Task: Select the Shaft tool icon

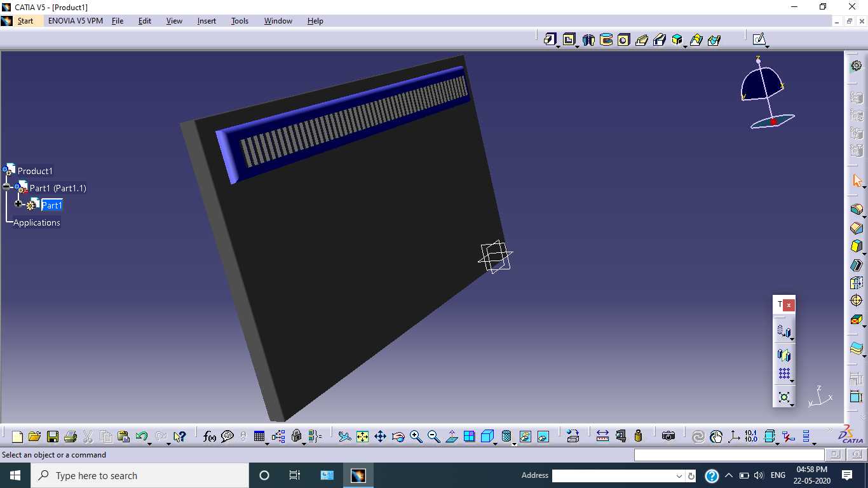Action: (x=588, y=39)
